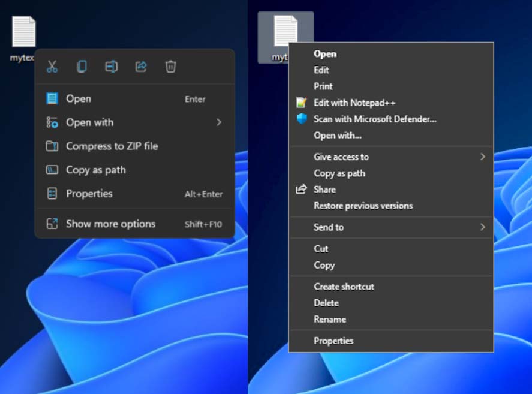Click the Rename icon in new menu toolbar
Image resolution: width=532 pixels, height=394 pixels.
click(112, 67)
